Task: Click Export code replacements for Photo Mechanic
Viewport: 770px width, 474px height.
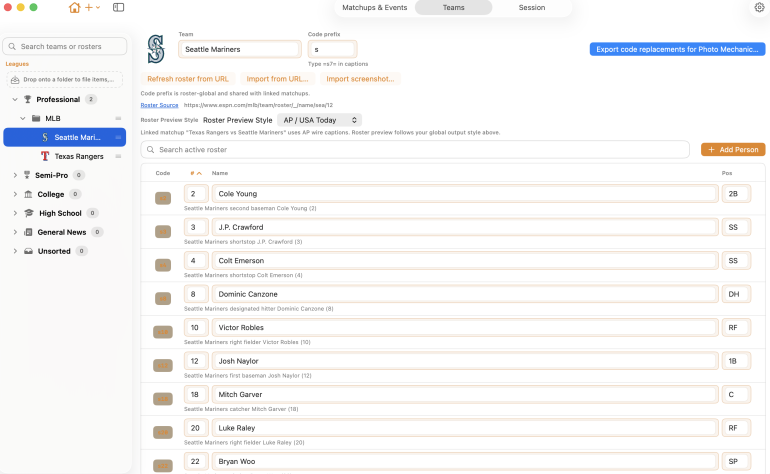Action: pyautogui.click(x=677, y=49)
